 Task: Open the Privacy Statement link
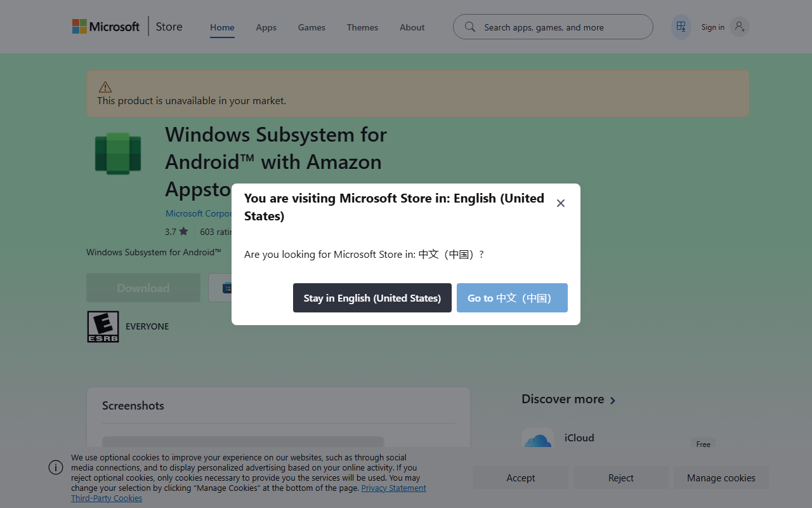point(393,488)
